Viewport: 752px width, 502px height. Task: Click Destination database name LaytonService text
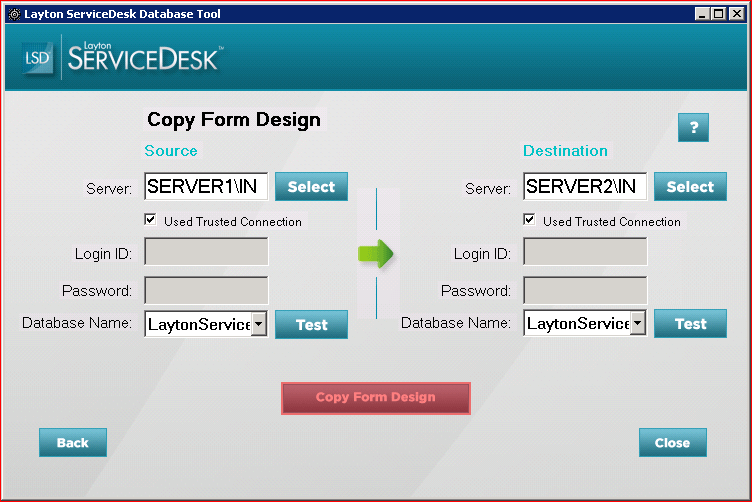click(x=577, y=324)
